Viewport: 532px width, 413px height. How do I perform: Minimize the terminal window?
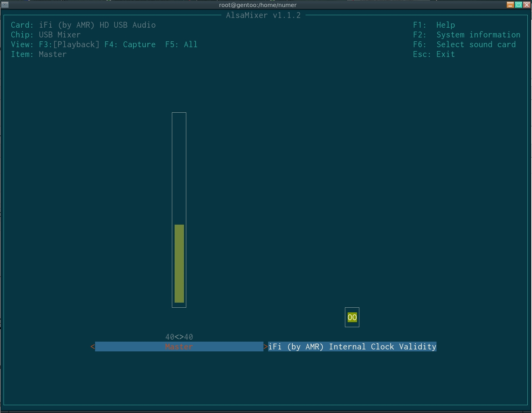[x=510, y=5]
